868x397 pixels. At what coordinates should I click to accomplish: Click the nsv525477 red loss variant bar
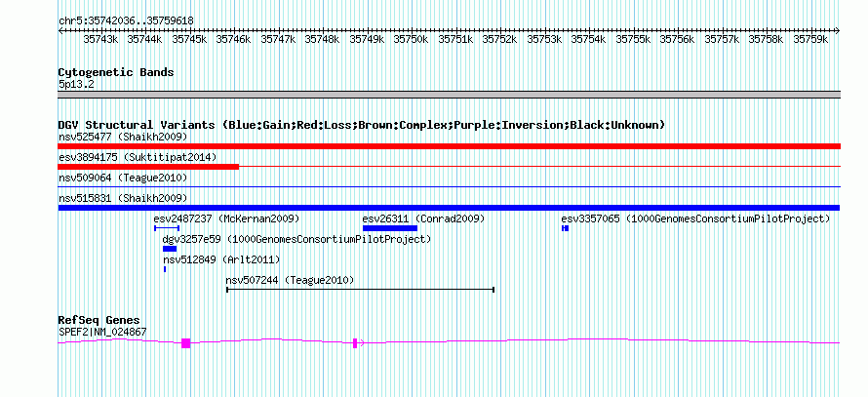pyautogui.click(x=449, y=146)
